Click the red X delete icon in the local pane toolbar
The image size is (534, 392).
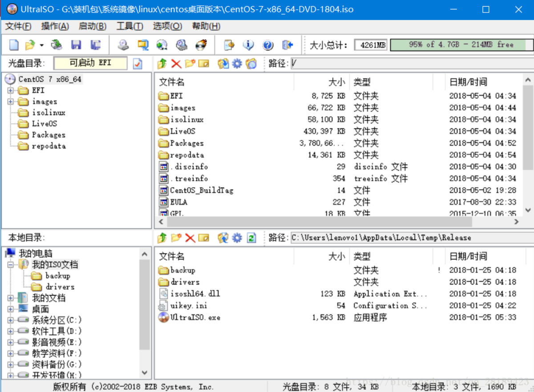tap(190, 238)
